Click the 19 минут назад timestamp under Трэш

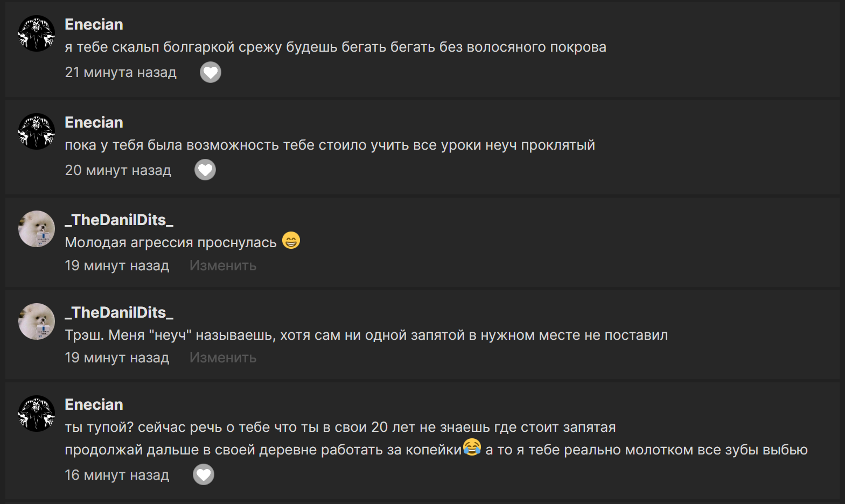pos(117,357)
